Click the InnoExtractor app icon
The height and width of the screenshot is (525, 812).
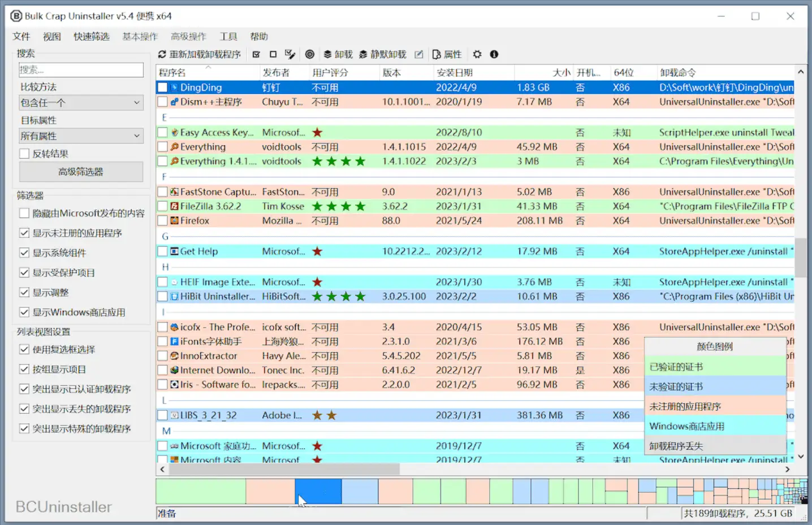[175, 356]
